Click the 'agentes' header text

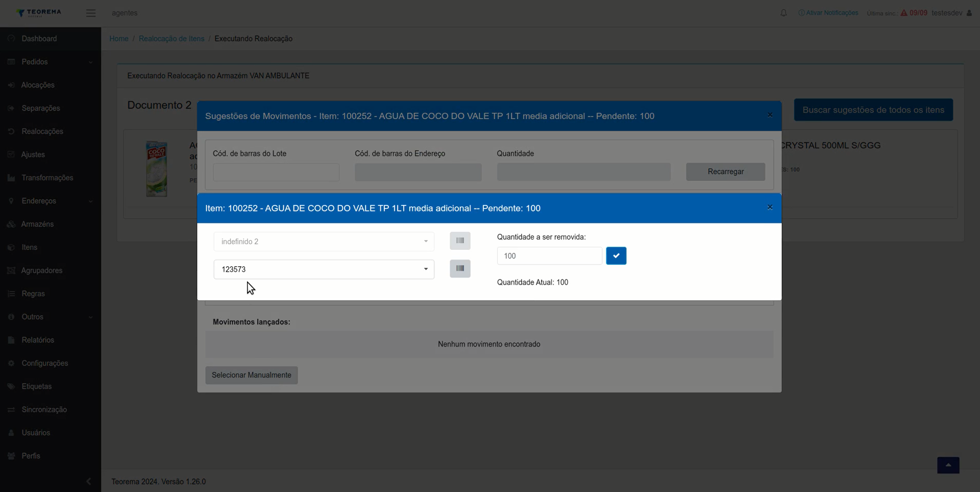click(x=125, y=13)
